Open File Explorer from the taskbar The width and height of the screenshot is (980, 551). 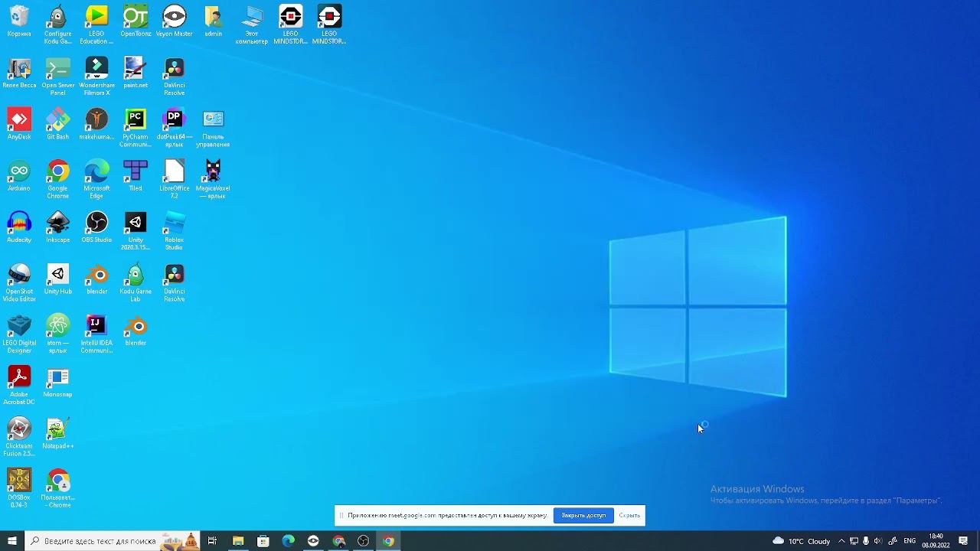[x=238, y=541]
